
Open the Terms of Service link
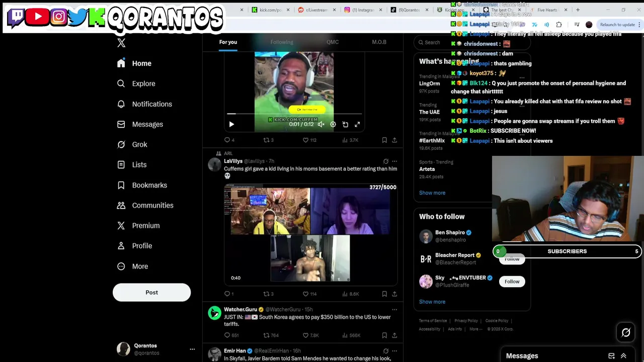tap(433, 320)
